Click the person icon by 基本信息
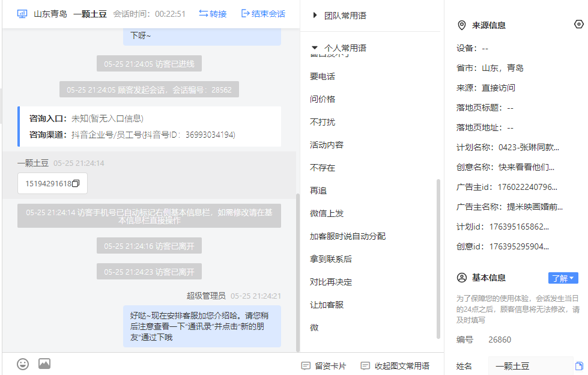This screenshot has width=588, height=375. tap(462, 278)
